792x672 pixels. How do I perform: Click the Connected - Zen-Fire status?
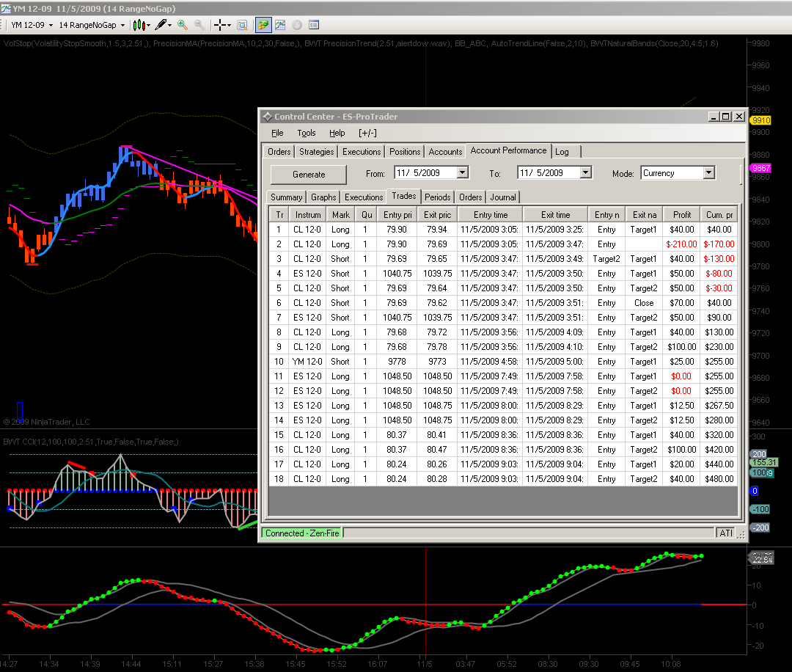click(302, 533)
